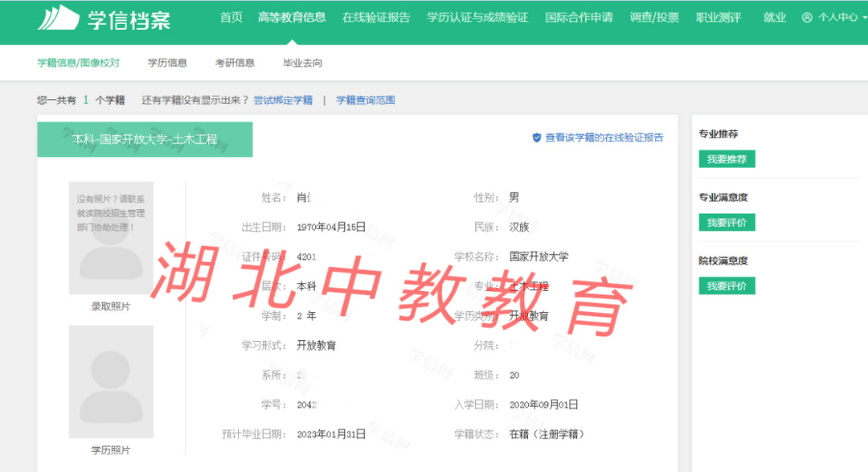Viewport: 868px width, 472px height.
Task: Switch to the 学籍信息/图像校对 tab
Action: tap(78, 63)
